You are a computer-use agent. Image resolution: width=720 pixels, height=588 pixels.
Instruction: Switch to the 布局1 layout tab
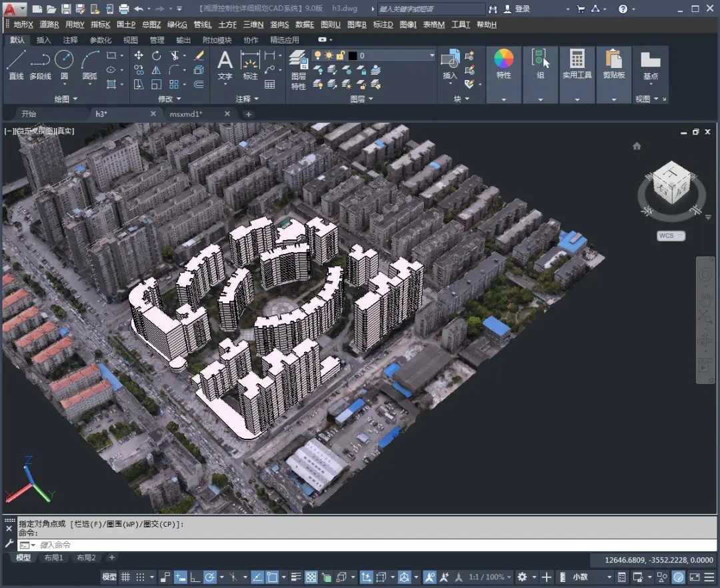coord(54,558)
